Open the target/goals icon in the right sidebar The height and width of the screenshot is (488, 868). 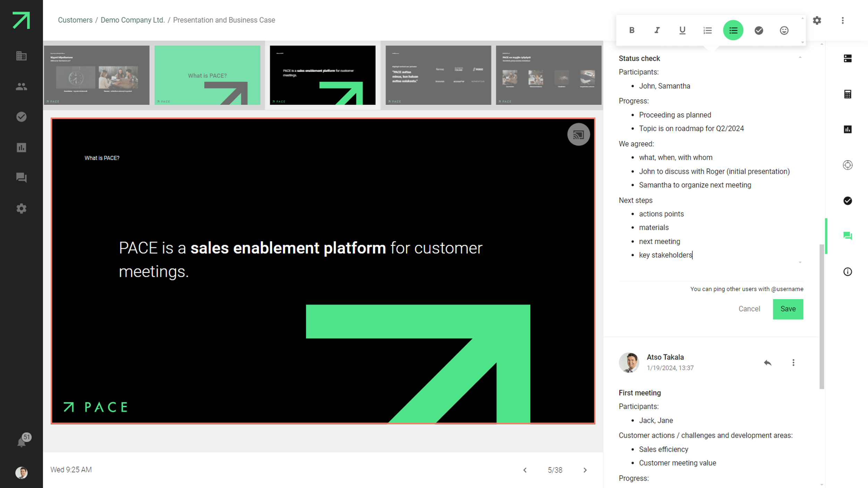pyautogui.click(x=848, y=165)
